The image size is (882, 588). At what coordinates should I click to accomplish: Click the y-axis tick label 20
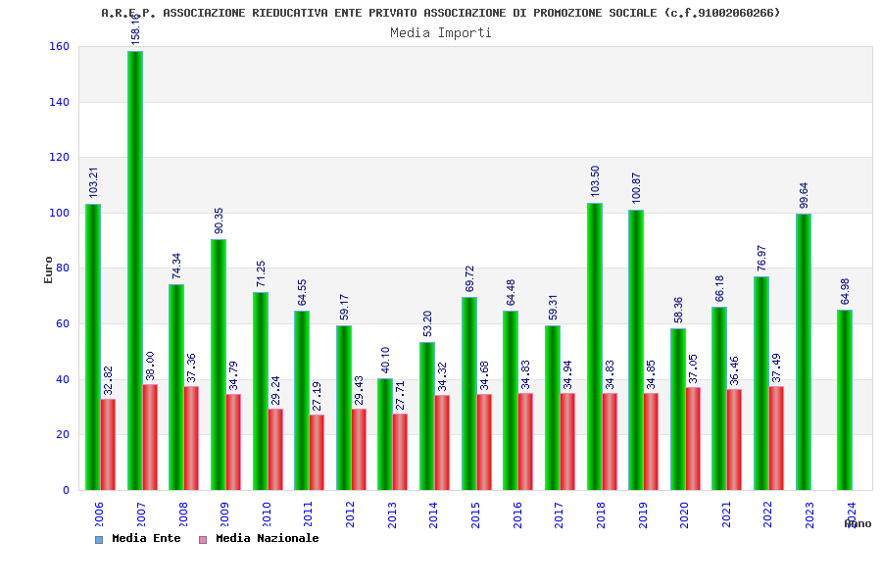coord(63,434)
